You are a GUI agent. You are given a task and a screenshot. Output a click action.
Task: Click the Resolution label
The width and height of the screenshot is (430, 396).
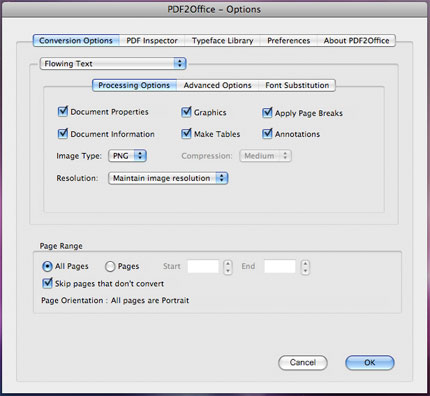[77, 178]
